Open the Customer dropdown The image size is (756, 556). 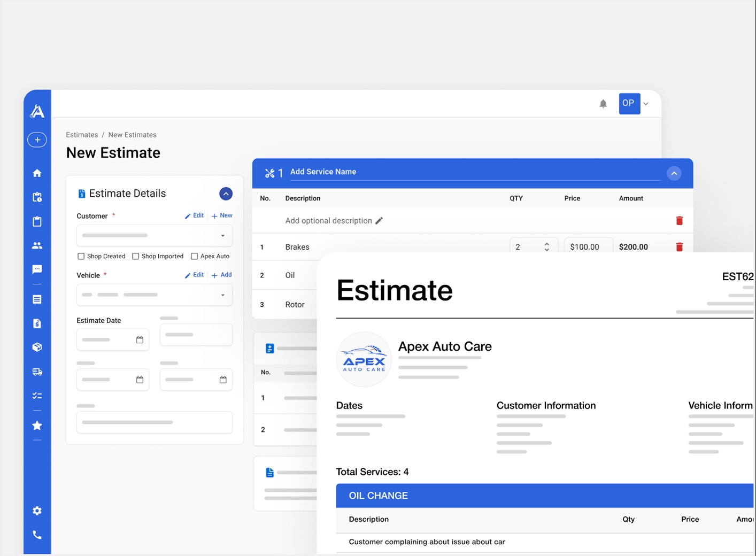155,235
